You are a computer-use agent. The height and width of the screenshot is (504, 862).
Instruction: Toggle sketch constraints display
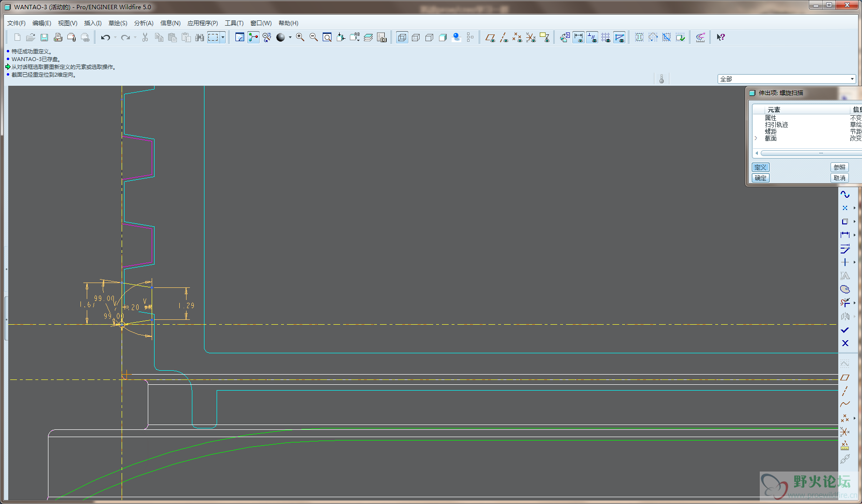[592, 37]
